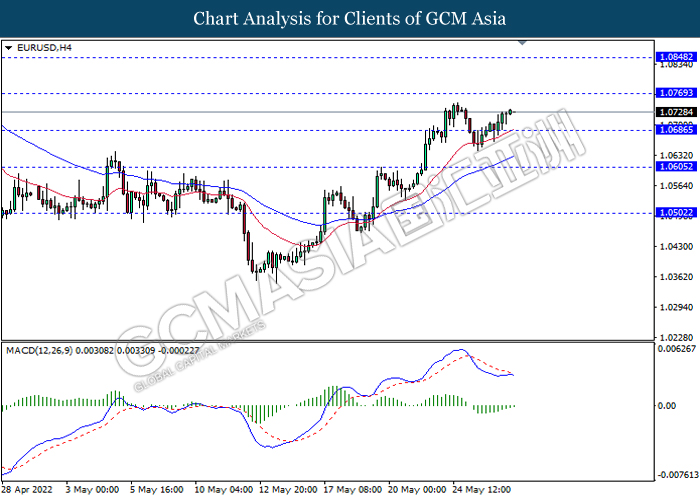Click the 24 May 12:00 time label

tap(482, 490)
